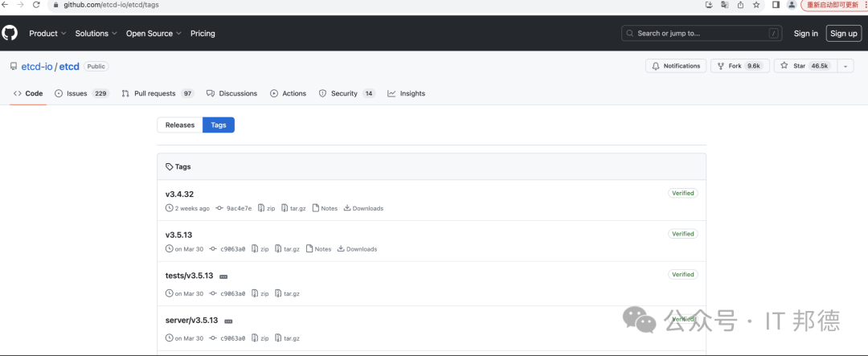Click the Notifications bell button
The height and width of the screenshot is (356, 868).
coord(676,66)
